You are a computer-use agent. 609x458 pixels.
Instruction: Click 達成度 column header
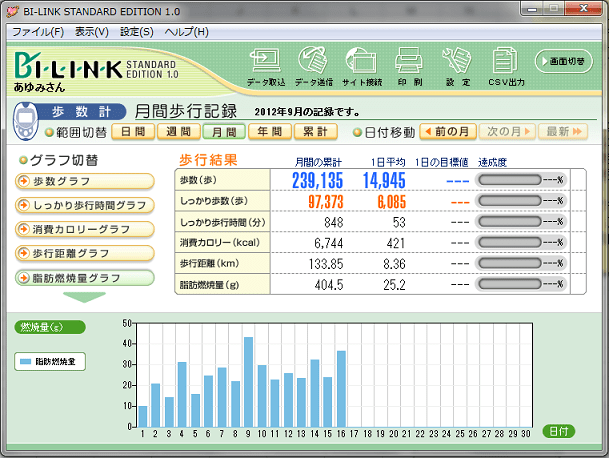point(492,162)
